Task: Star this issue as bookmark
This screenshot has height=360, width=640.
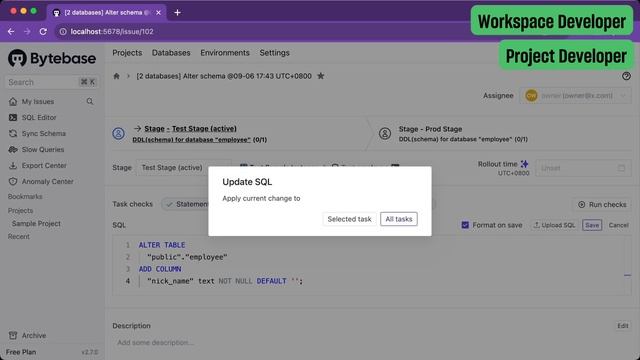Action: tap(321, 76)
